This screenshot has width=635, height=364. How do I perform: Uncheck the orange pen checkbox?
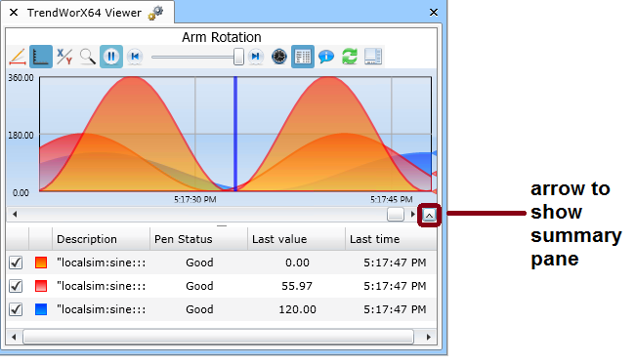click(16, 263)
